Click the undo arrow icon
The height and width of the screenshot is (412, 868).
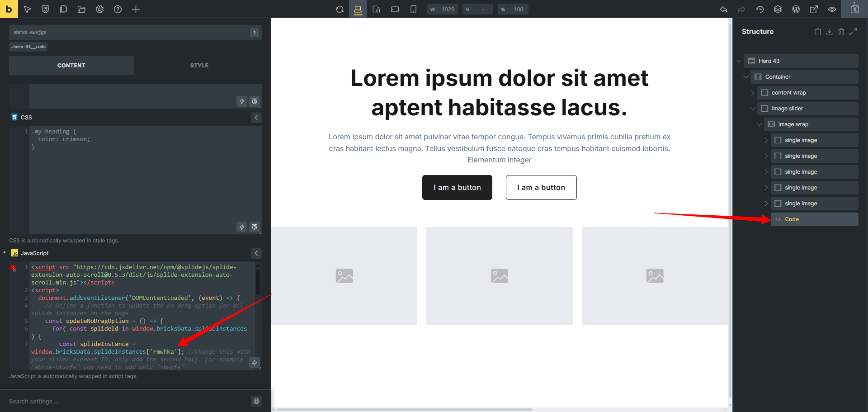point(723,9)
